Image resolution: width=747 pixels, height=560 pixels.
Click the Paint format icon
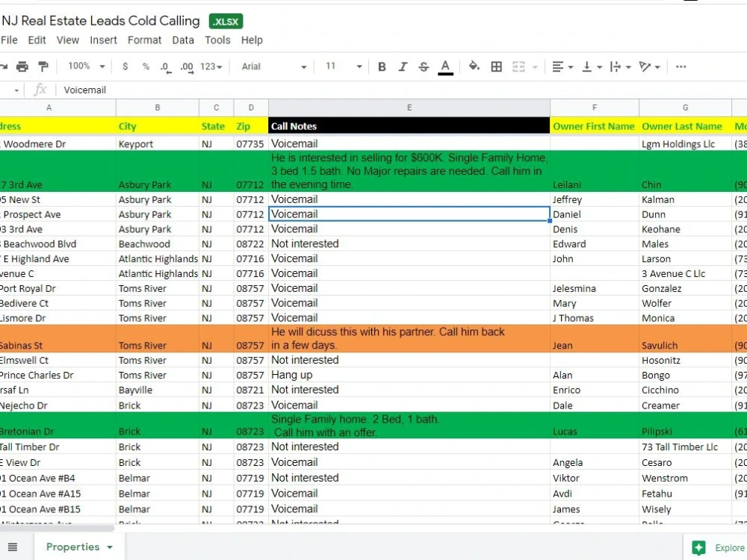click(x=43, y=66)
